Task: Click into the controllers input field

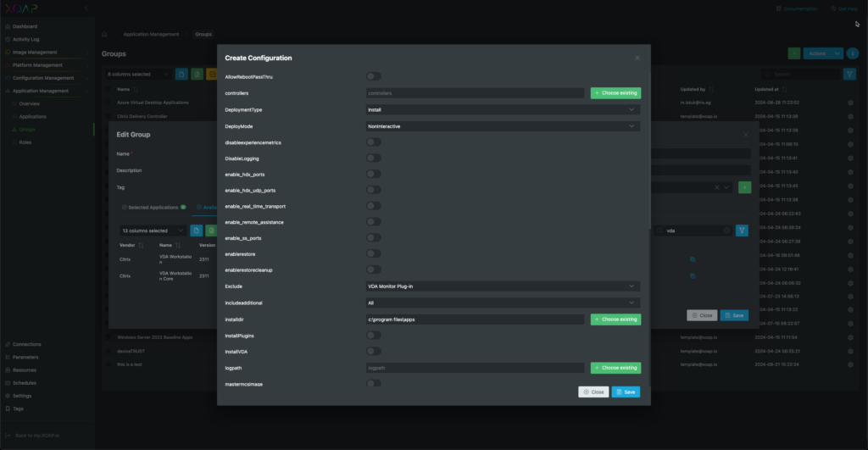Action: [x=475, y=93]
